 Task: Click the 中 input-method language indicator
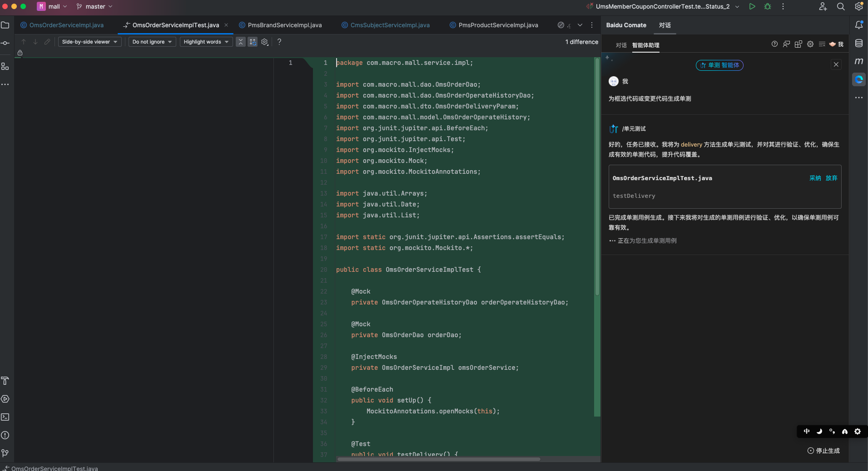[x=807, y=432]
